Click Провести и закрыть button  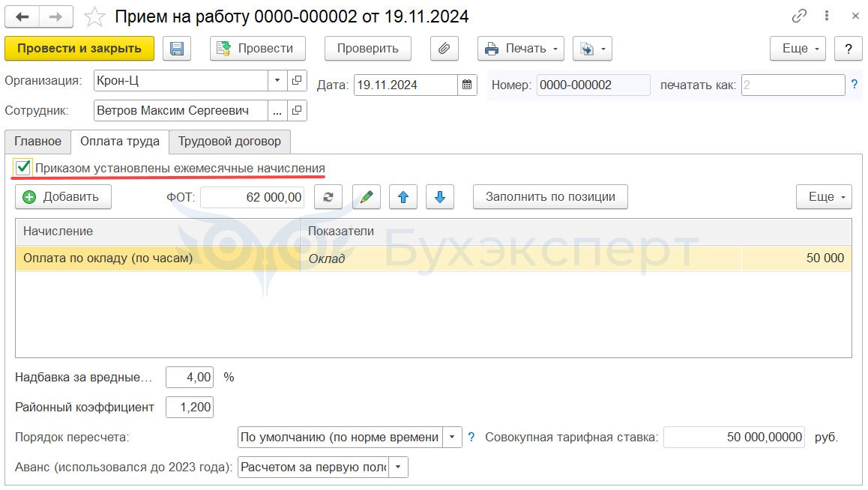[79, 49]
